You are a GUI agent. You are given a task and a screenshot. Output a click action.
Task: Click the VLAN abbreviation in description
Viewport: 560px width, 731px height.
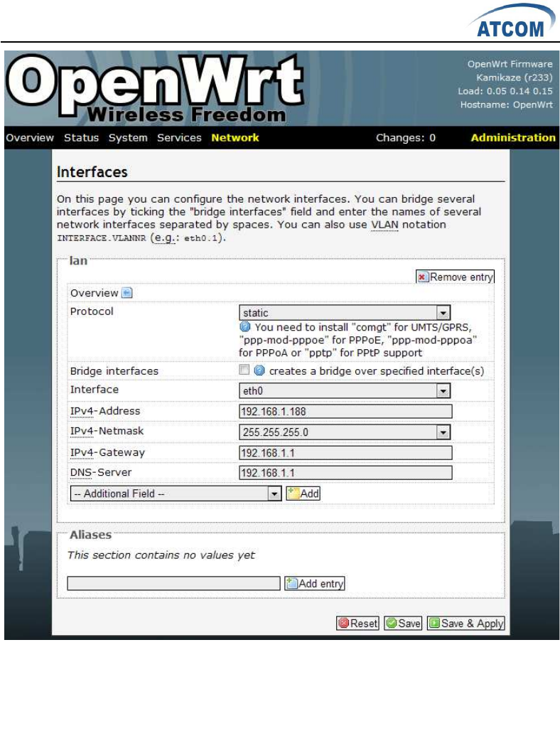click(x=385, y=225)
